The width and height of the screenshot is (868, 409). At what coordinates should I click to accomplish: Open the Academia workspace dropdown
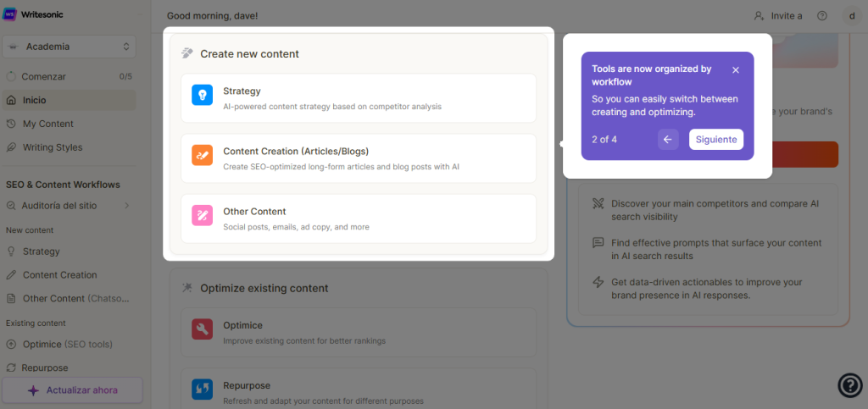click(69, 47)
